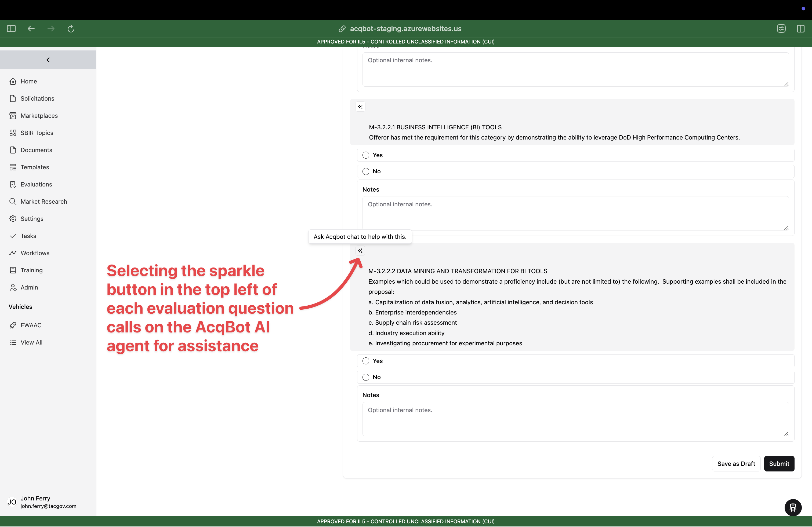Image resolution: width=812 pixels, height=527 pixels.
Task: Click the Submit button
Action: tap(779, 464)
